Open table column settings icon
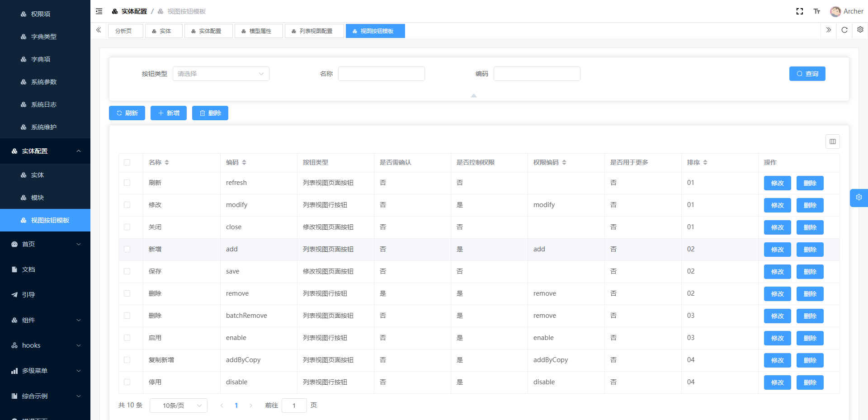 (833, 142)
